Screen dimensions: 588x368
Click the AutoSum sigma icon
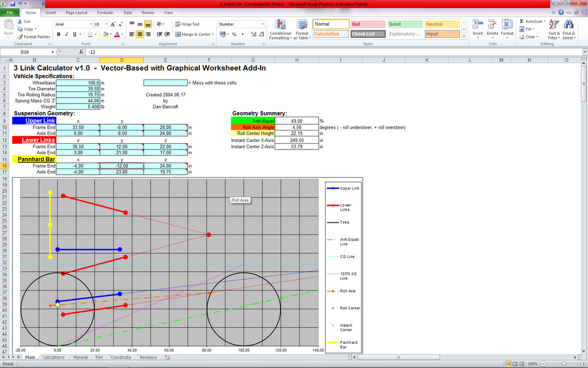521,21
